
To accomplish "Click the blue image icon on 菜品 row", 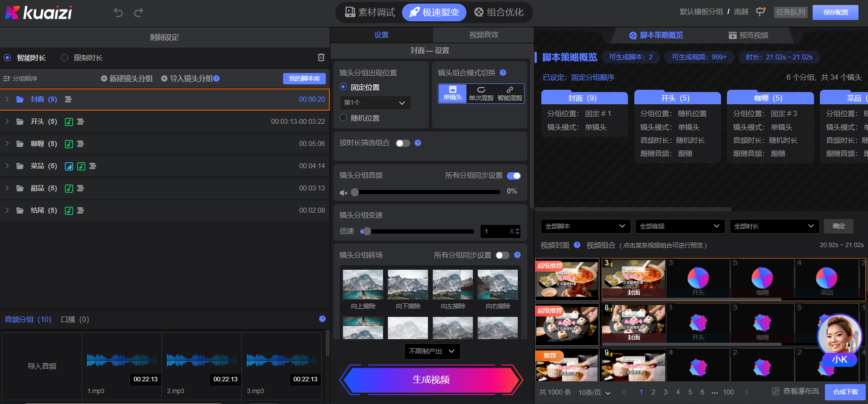I will coord(69,166).
